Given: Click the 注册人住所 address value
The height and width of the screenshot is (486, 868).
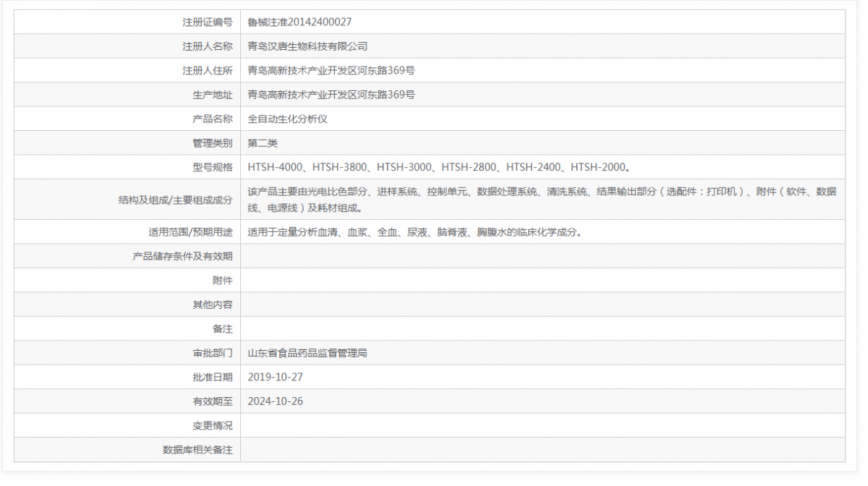Looking at the screenshot, I should (x=331, y=71).
